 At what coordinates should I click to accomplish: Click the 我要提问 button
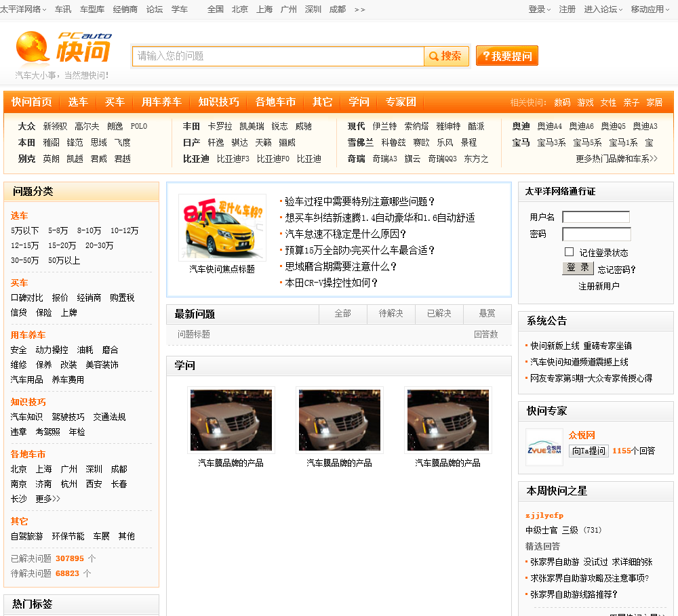pos(506,56)
